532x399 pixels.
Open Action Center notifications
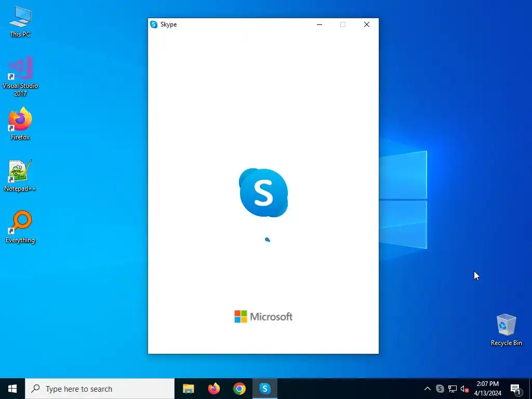tap(515, 389)
